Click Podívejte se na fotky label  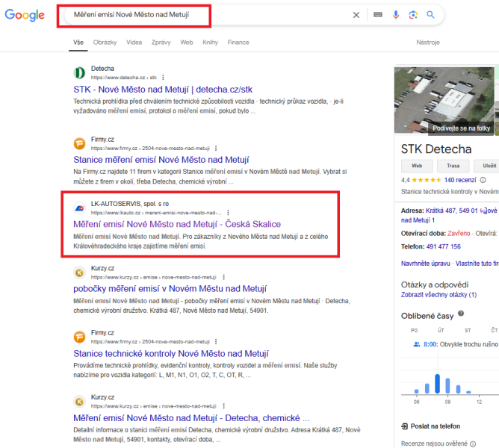(461, 128)
